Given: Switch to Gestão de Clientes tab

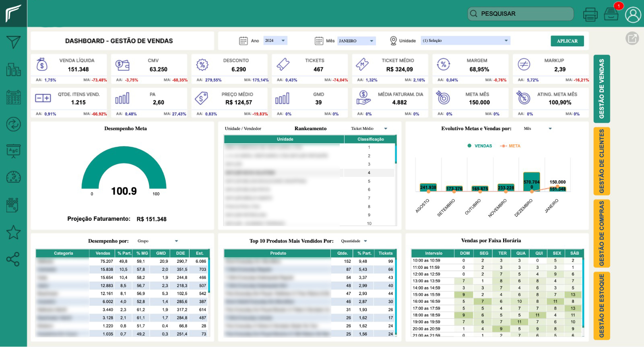Looking at the screenshot, I should tap(602, 161).
